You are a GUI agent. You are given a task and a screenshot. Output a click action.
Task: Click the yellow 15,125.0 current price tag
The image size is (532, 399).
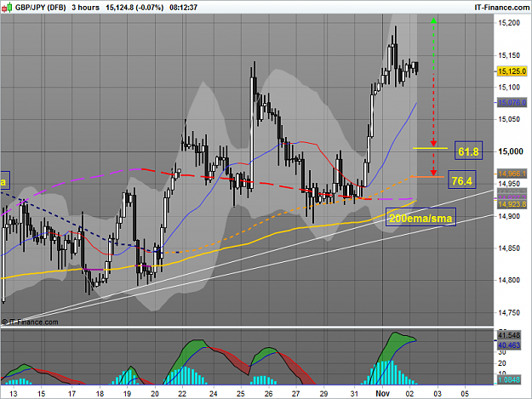[x=512, y=71]
